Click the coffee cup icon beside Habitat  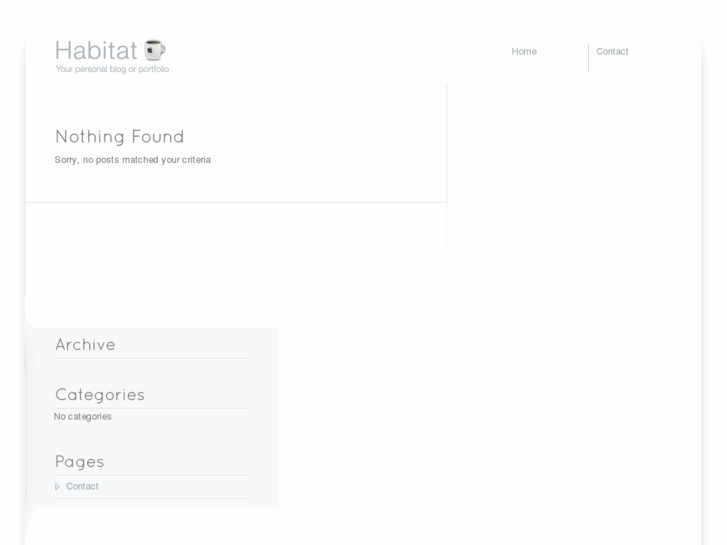pyautogui.click(x=154, y=50)
